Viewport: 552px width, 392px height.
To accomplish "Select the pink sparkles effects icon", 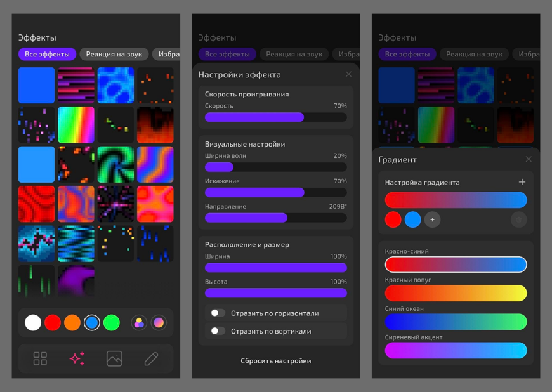I will (x=77, y=358).
